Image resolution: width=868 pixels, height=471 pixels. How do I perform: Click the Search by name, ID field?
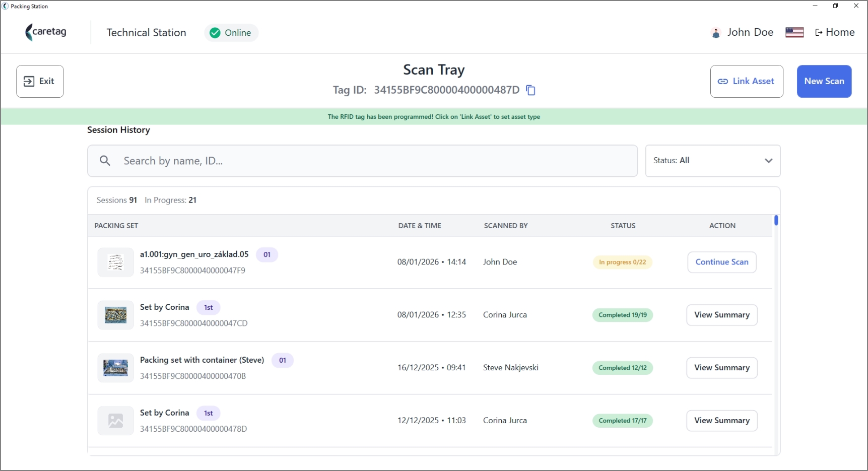[x=363, y=161]
